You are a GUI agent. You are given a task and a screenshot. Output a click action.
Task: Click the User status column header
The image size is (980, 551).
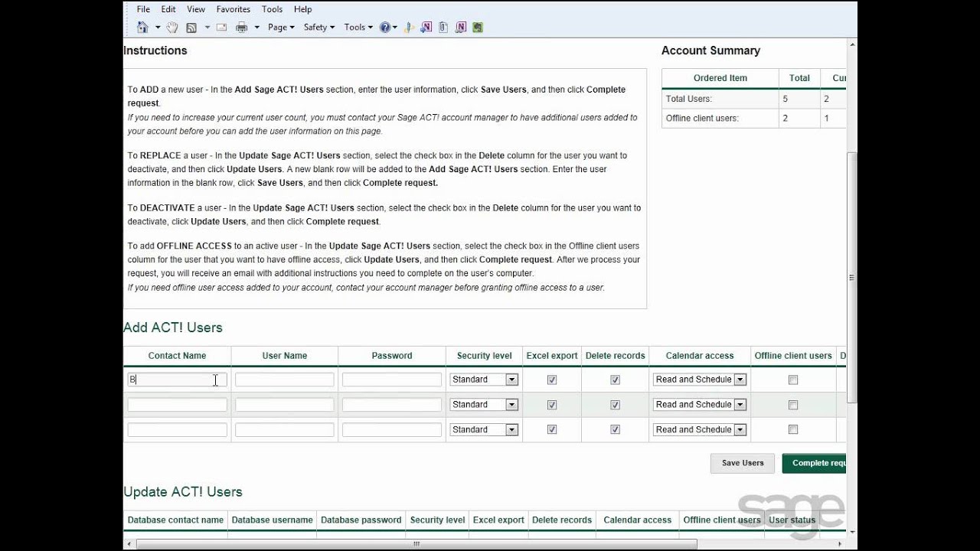point(792,520)
